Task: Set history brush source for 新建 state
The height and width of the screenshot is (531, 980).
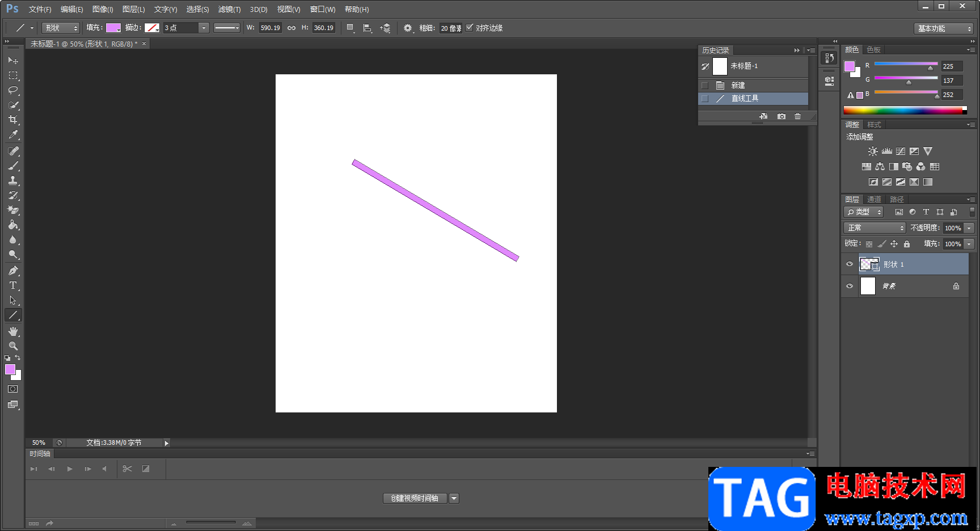Action: click(x=705, y=85)
